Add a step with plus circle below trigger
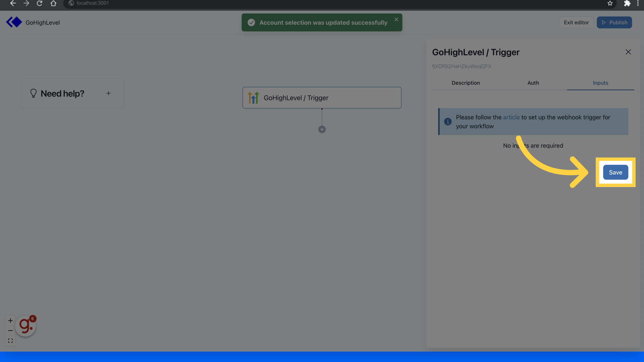The image size is (644, 362). (322, 129)
